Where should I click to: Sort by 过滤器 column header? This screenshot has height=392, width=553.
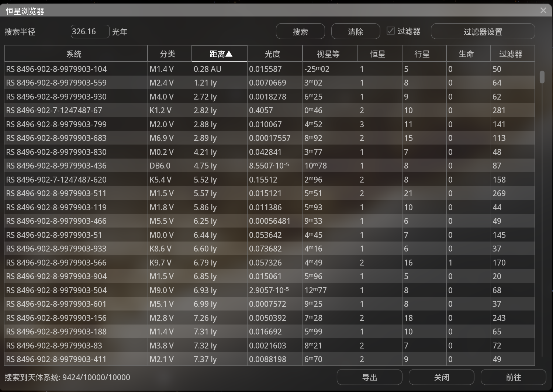click(x=512, y=54)
